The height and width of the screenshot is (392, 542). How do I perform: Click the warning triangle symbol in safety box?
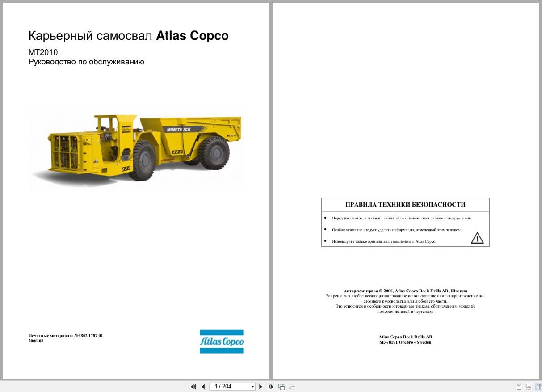(477, 238)
